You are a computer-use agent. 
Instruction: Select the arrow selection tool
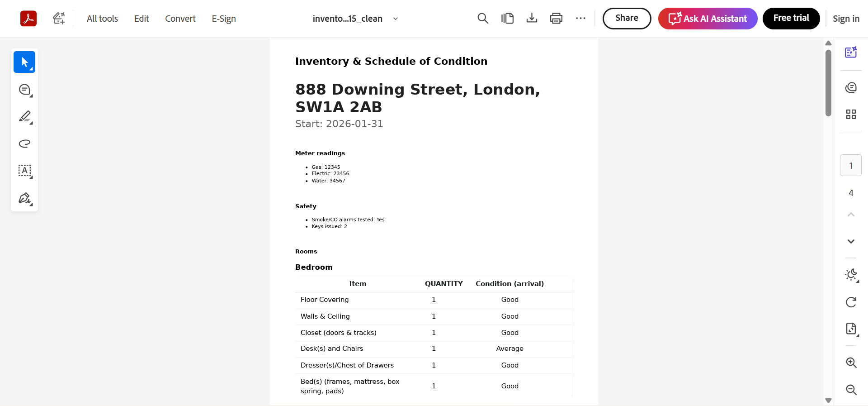[x=24, y=62]
